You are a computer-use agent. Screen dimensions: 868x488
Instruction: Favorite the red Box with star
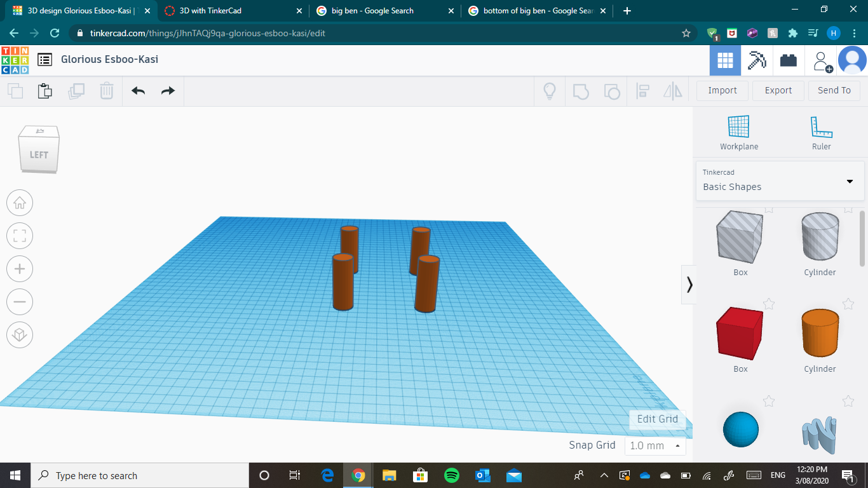769,304
